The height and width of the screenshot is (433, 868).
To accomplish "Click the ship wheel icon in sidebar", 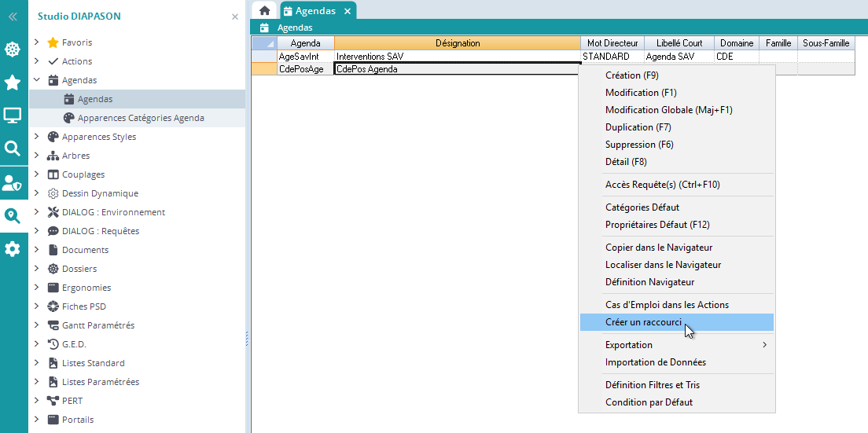I will pos(13,50).
